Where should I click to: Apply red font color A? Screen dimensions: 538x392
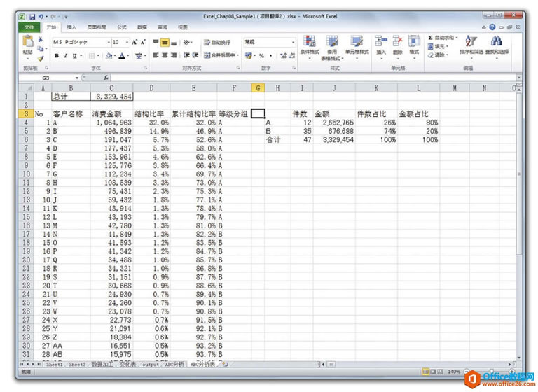pyautogui.click(x=122, y=55)
